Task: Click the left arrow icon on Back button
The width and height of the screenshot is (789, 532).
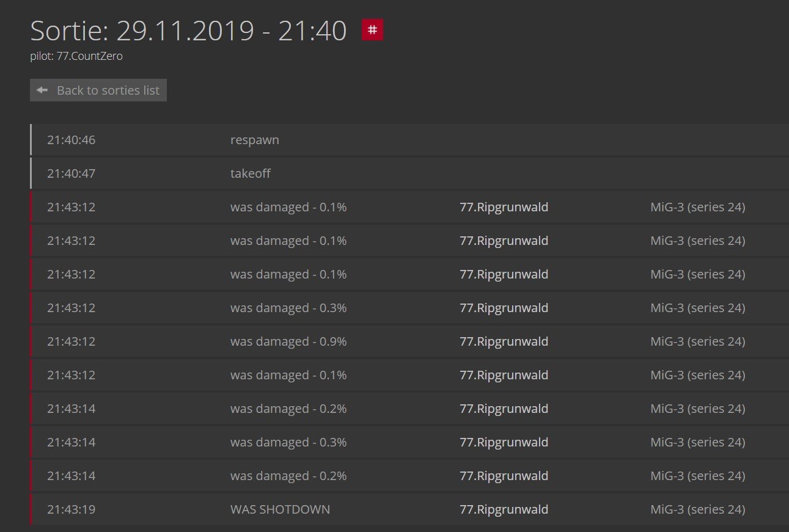Action: (x=42, y=90)
